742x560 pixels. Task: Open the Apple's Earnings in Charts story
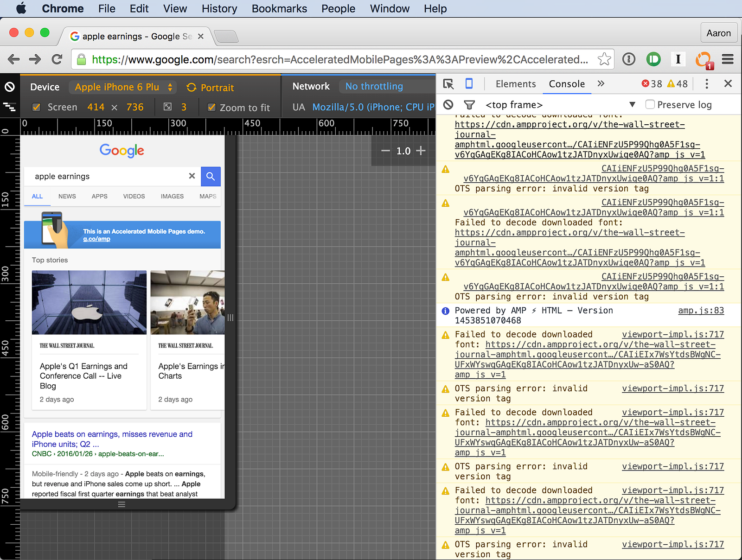coord(192,371)
